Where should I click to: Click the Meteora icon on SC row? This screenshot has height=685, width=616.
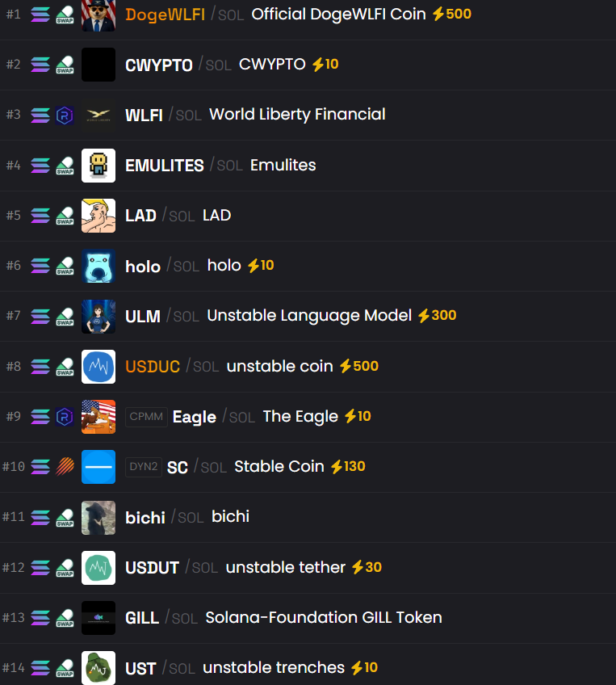coord(65,467)
